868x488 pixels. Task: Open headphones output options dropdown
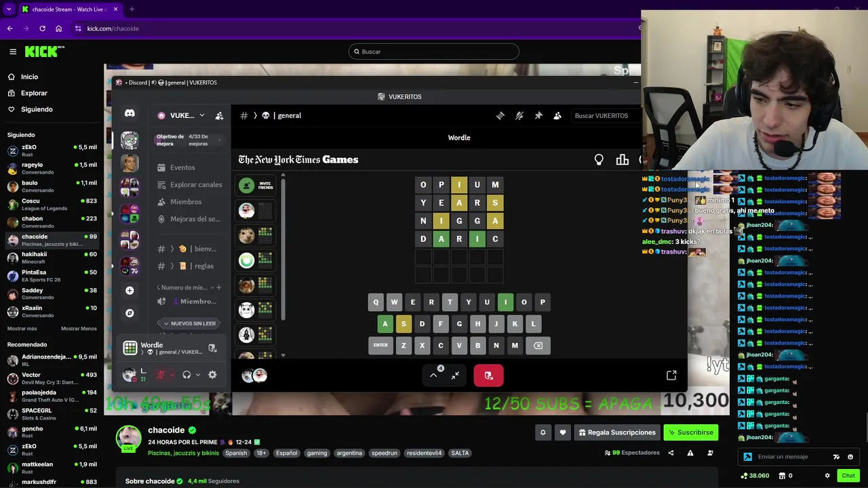pos(197,375)
